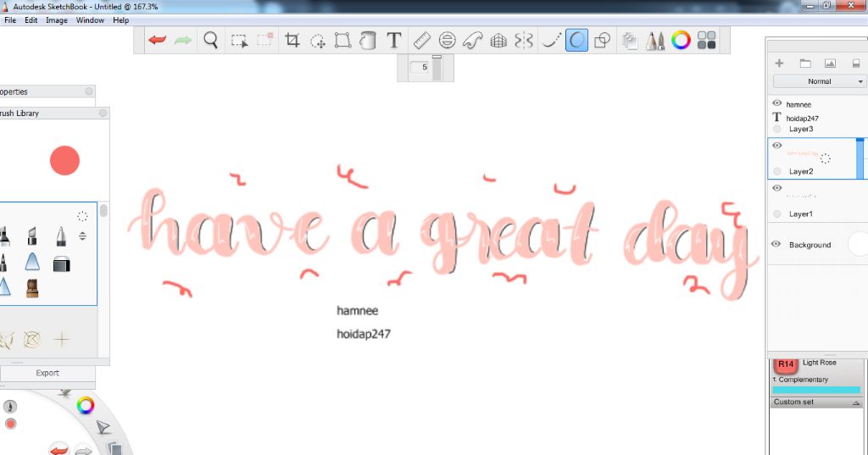The height and width of the screenshot is (455, 868).
Task: Toggle the Symmetry tool
Action: click(x=524, y=41)
